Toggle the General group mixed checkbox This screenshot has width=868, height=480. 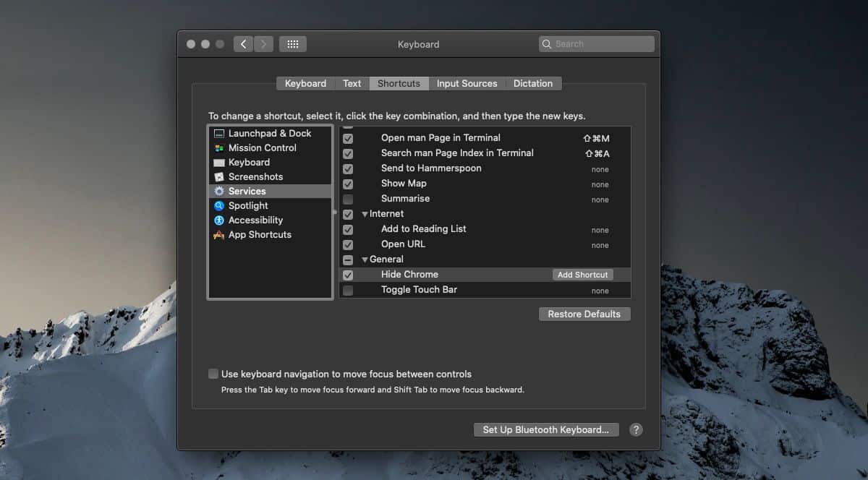[348, 260]
